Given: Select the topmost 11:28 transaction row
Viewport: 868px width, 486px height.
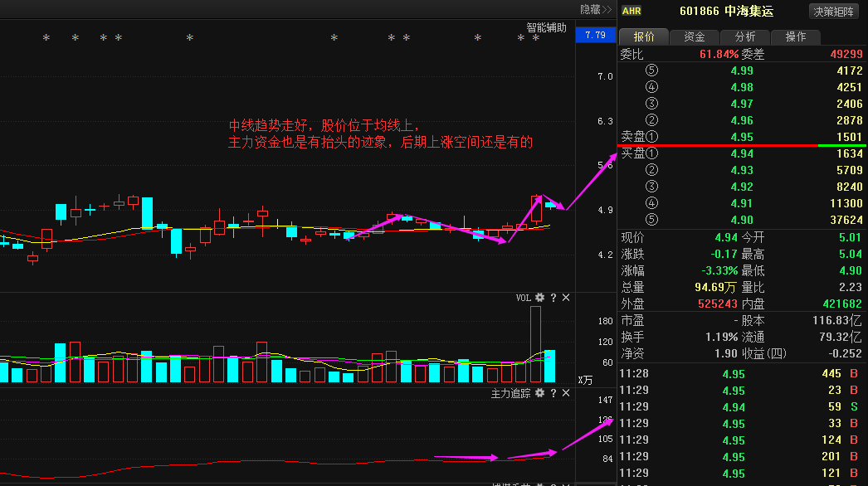Looking at the screenshot, I should (x=730, y=374).
